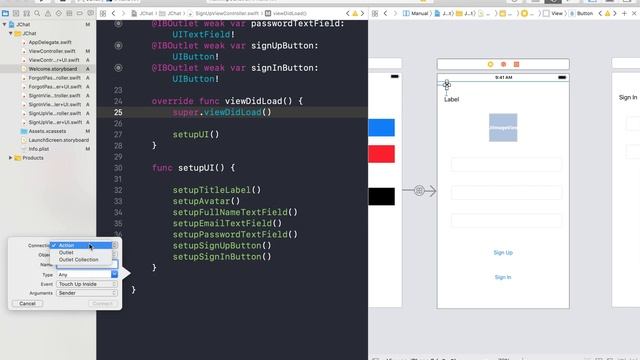Click the segue connector icon between scenes
640x360 pixels.
click(419, 191)
